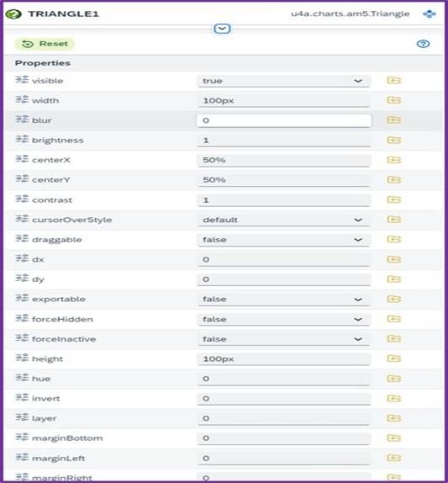Viewport: 448px width, 483px height.
Task: Click the binding folder icon for contrast
Action: [x=394, y=199]
